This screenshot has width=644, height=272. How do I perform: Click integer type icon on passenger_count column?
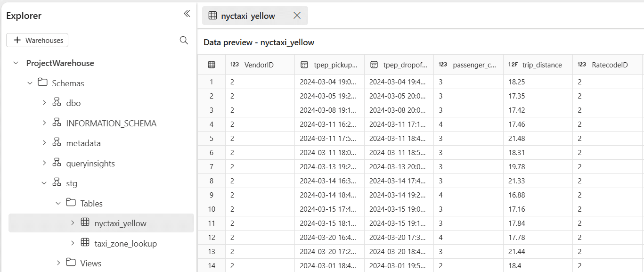(x=443, y=65)
